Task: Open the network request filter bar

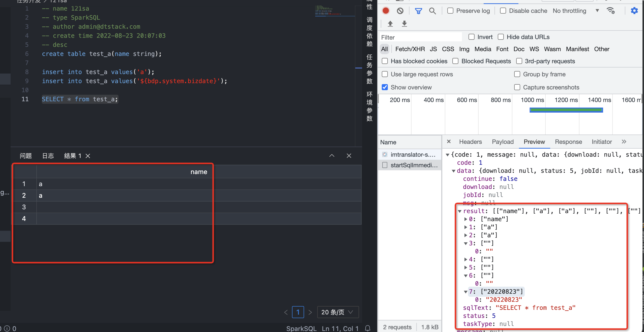Action: 418,11
